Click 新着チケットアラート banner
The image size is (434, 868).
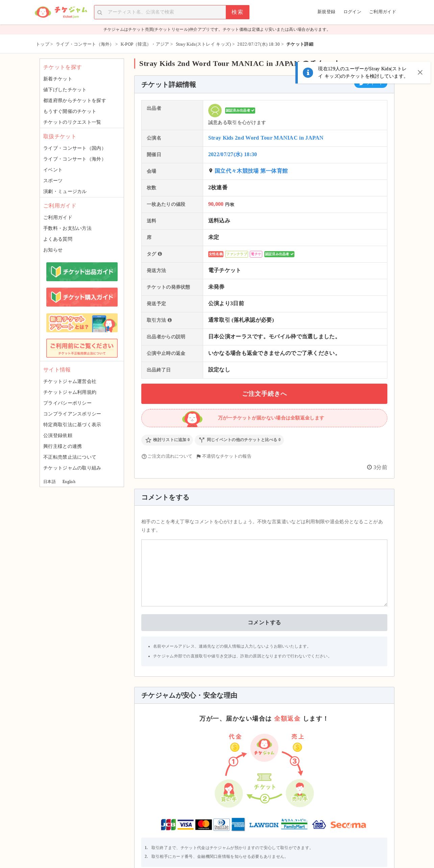click(82, 323)
